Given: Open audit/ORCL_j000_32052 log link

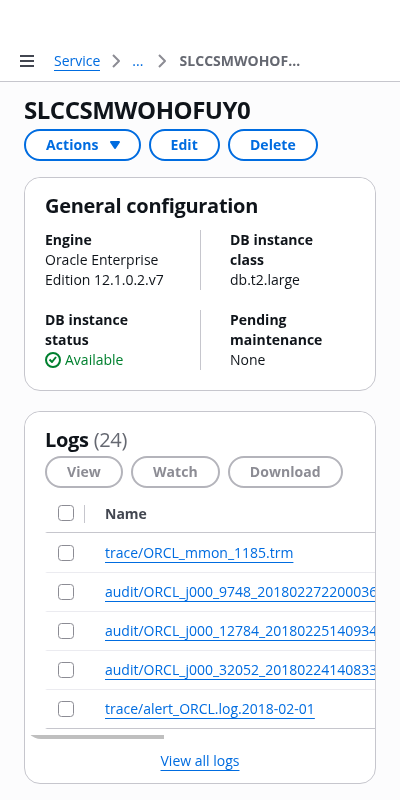Looking at the screenshot, I should [x=240, y=670].
